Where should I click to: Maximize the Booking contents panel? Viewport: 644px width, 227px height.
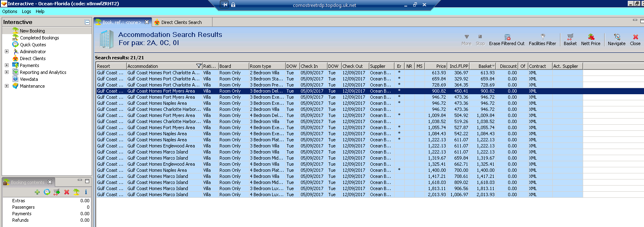point(87,181)
